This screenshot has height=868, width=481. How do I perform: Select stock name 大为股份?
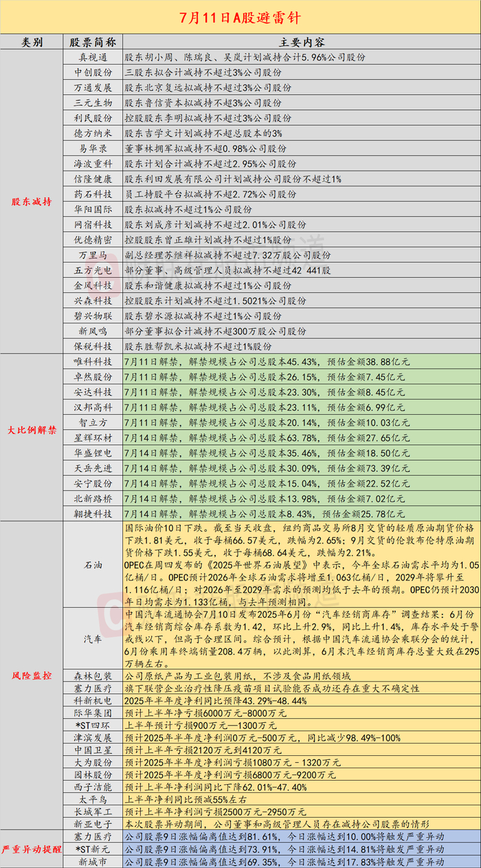coord(93,761)
